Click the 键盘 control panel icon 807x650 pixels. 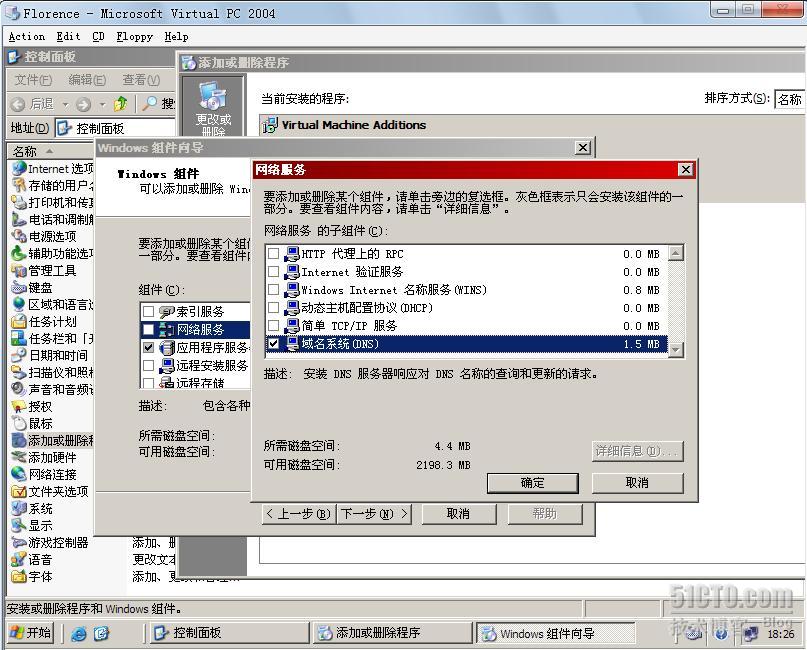pyautogui.click(x=19, y=287)
